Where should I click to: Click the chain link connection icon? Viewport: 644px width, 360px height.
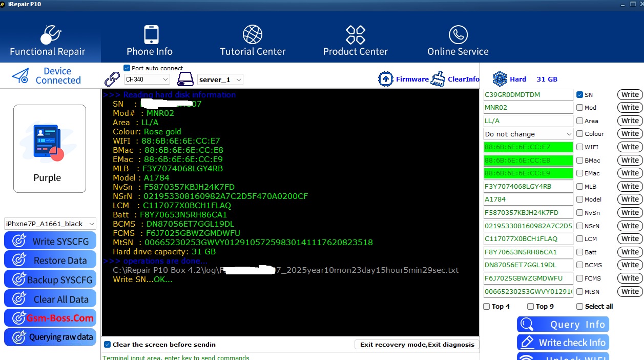click(x=112, y=79)
